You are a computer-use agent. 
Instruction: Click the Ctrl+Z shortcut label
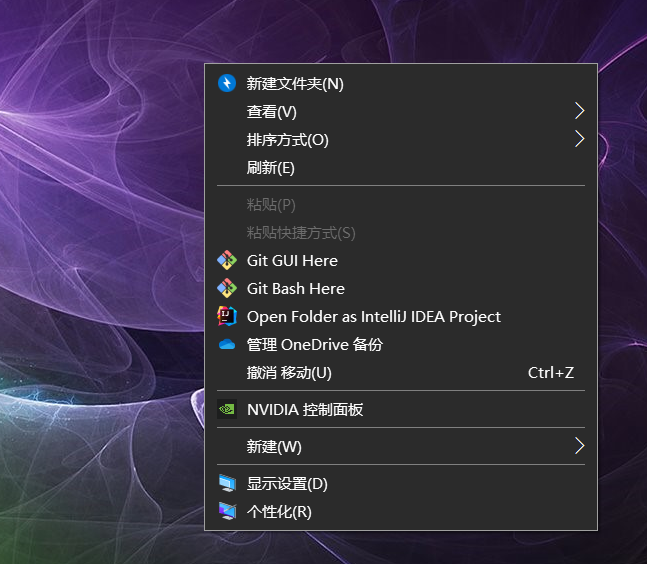click(x=551, y=373)
